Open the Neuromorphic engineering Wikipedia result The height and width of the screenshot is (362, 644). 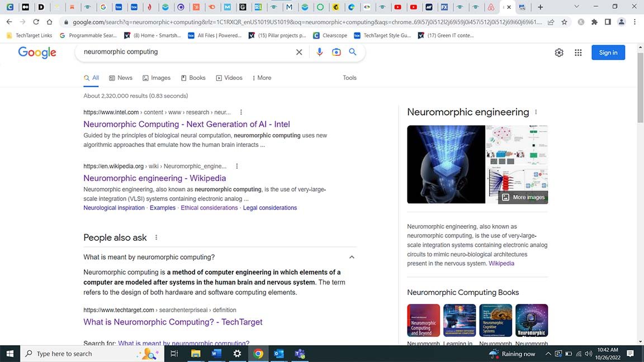pyautogui.click(x=154, y=178)
